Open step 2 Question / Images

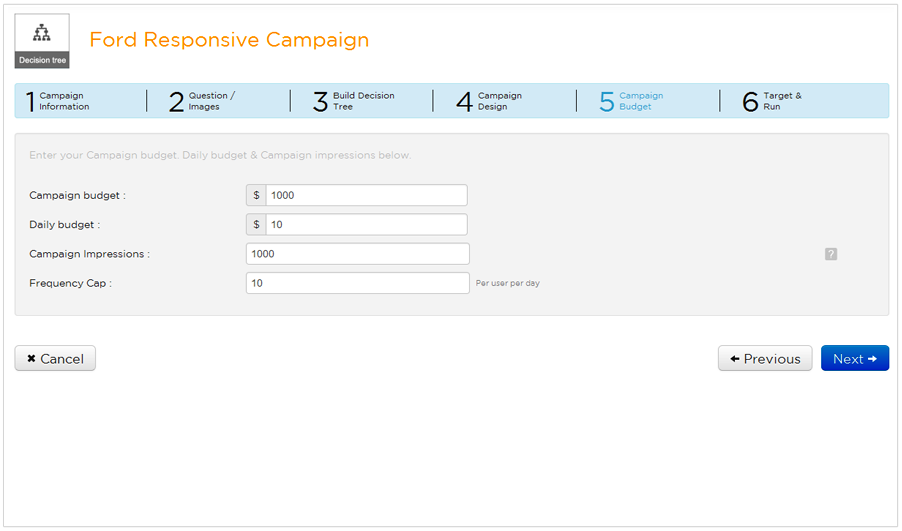click(202, 101)
